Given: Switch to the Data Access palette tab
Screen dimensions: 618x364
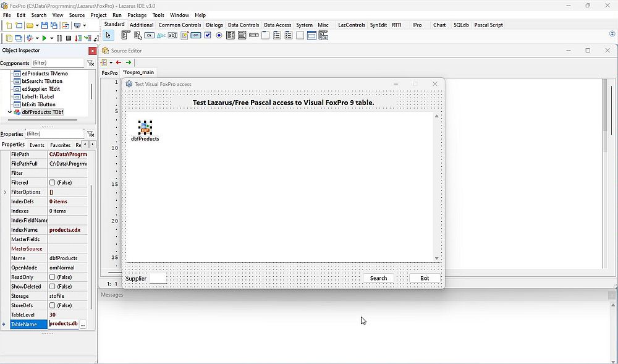Looking at the screenshot, I should tap(277, 25).
